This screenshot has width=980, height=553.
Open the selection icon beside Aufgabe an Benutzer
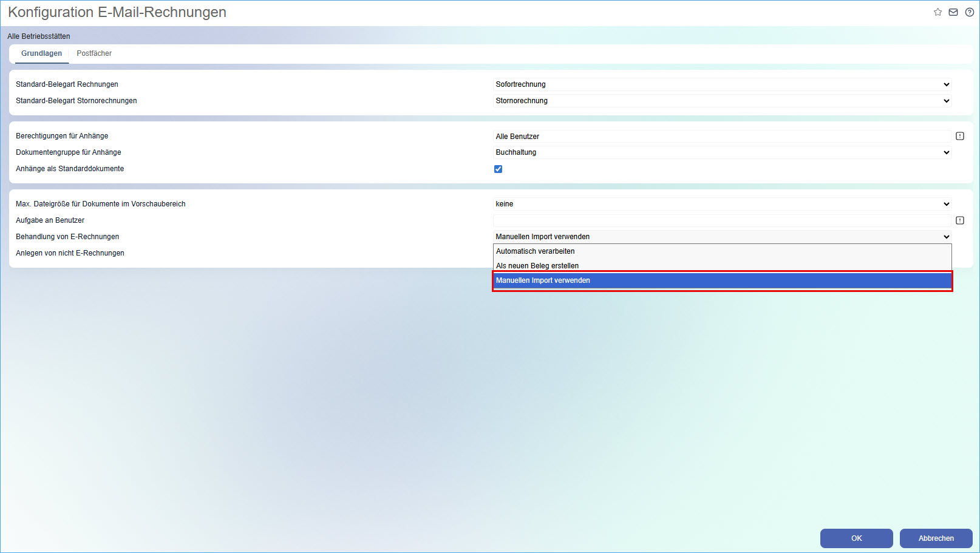[960, 220]
